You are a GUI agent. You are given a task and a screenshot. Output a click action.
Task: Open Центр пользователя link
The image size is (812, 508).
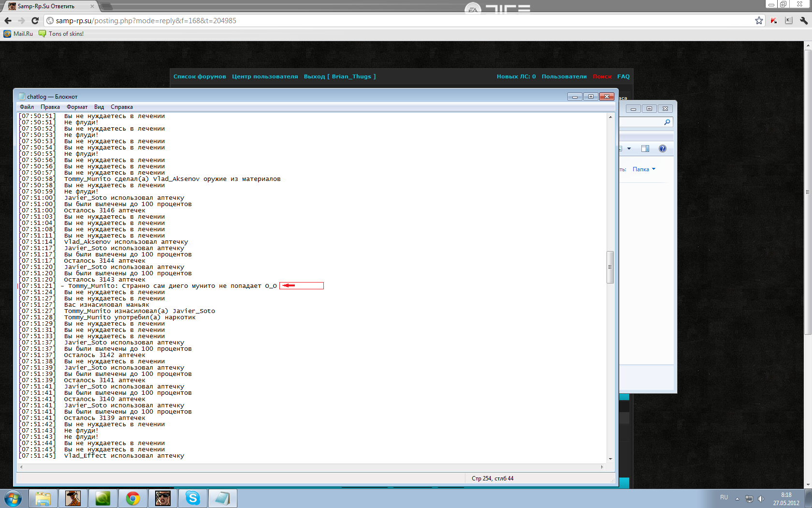click(x=265, y=76)
